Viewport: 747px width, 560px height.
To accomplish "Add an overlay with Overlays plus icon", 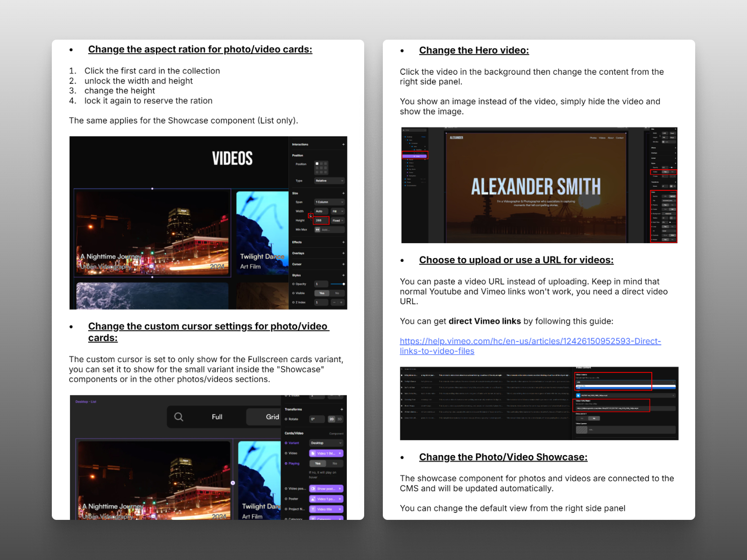I will (x=343, y=253).
